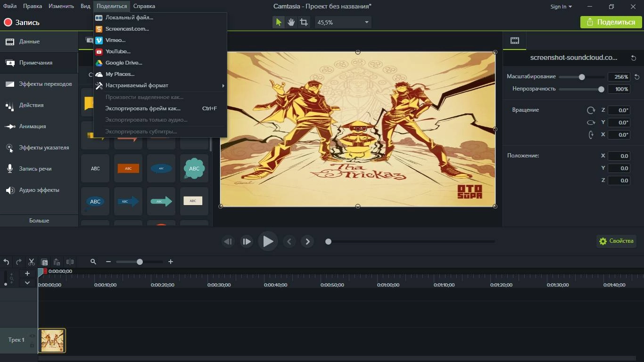644x362 pixels.
Task: Select the Google Drive share option
Action: (x=160, y=63)
